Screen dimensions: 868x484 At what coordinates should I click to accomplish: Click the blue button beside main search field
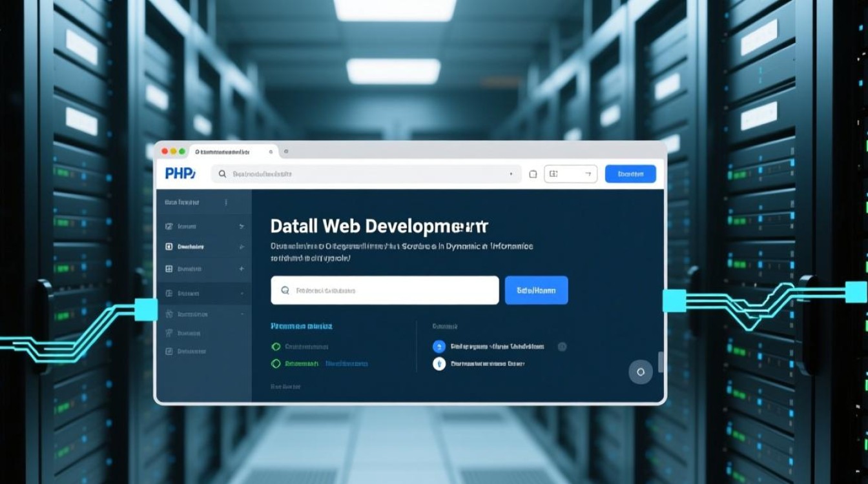(x=536, y=290)
